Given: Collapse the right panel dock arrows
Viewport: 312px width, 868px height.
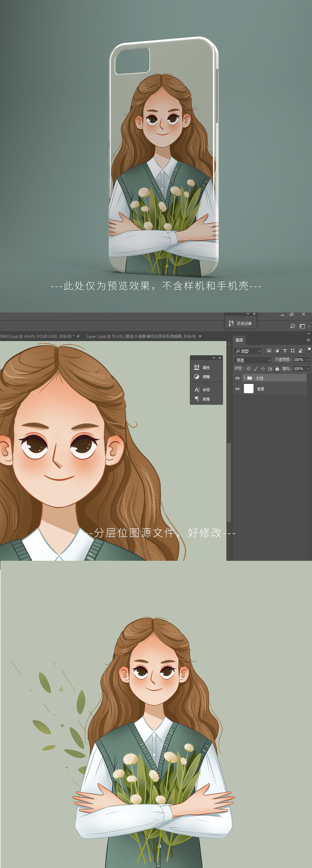Looking at the screenshot, I should pos(309,333).
